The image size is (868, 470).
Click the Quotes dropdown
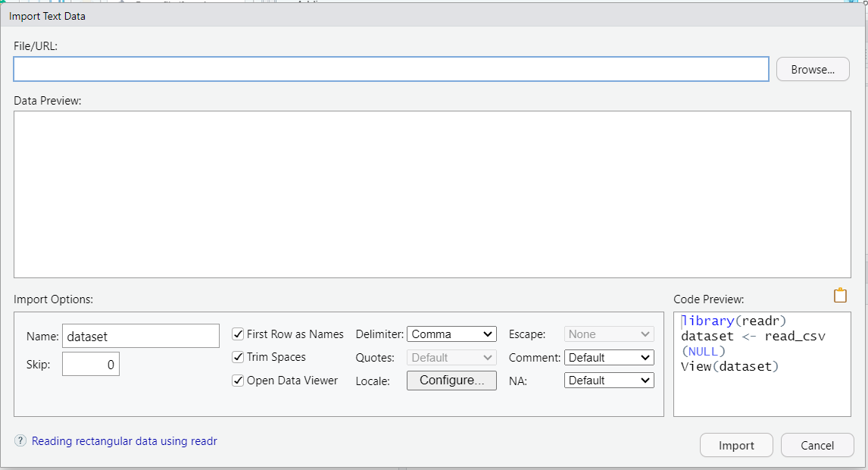[451, 357]
